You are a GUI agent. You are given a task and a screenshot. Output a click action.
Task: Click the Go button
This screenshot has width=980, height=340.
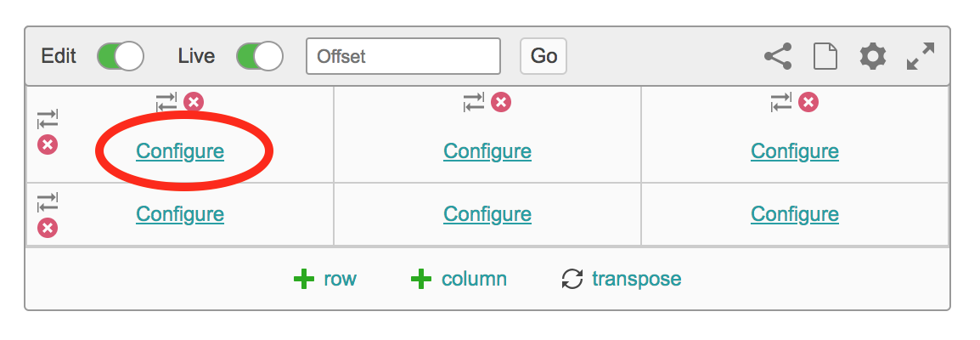[x=544, y=56]
